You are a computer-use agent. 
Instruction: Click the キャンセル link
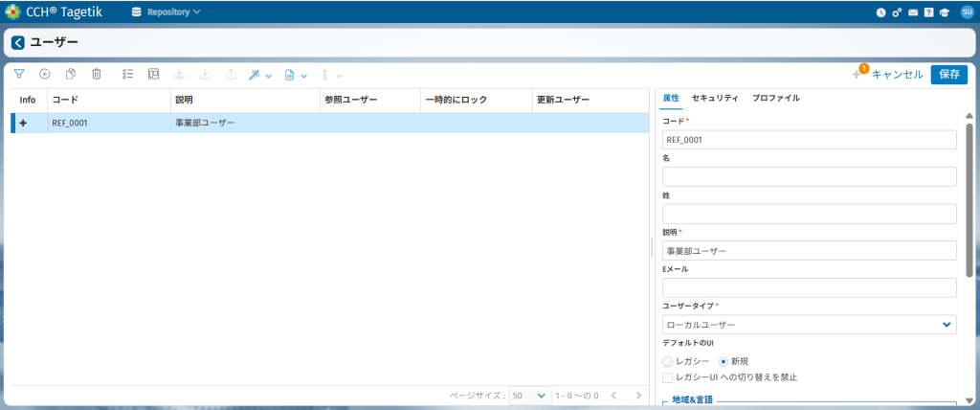click(897, 74)
